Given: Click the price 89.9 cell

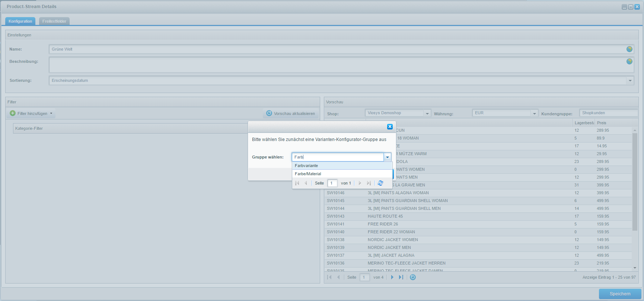Looking at the screenshot, I should coord(600,138).
